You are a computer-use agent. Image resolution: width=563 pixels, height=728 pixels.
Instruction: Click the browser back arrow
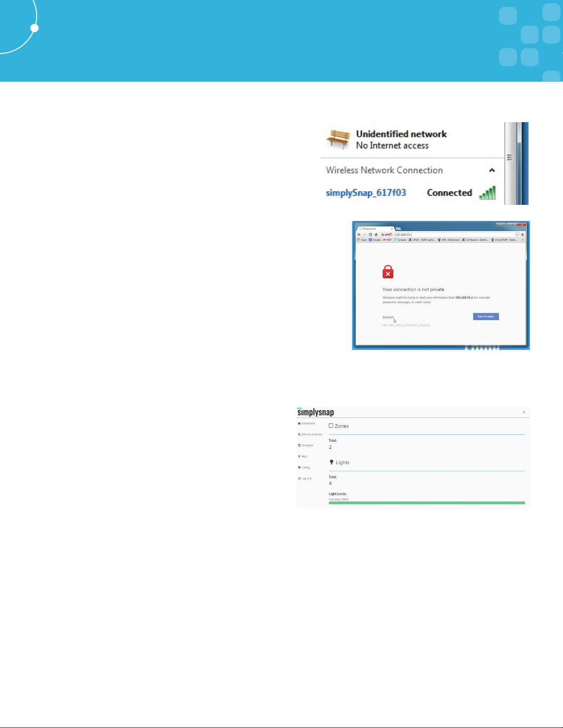[359, 234]
